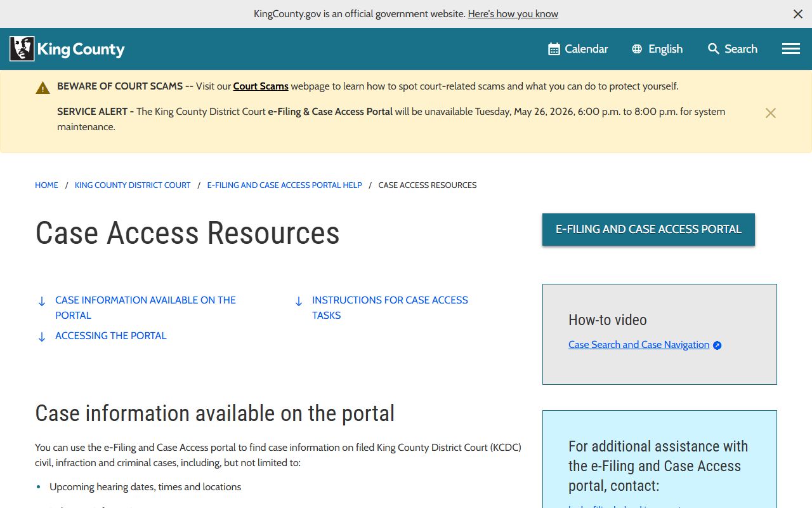Jump to Instructions for Case Access Tasks

click(390, 307)
